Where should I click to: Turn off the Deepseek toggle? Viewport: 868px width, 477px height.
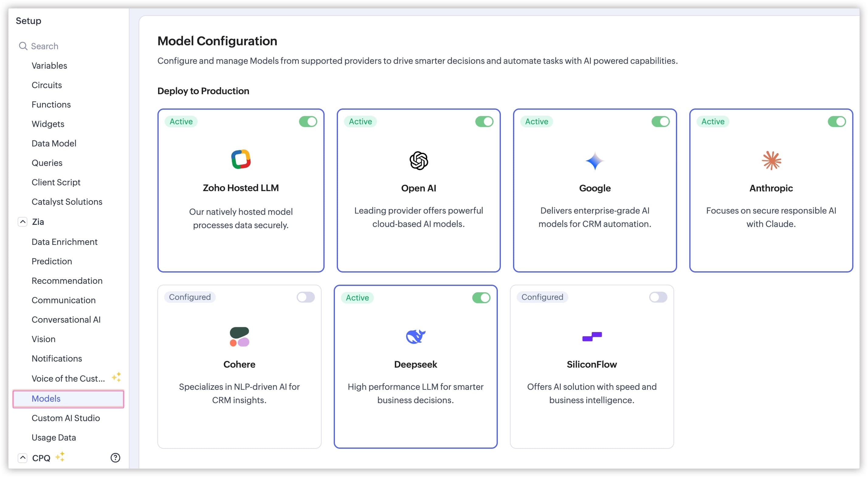click(x=481, y=297)
